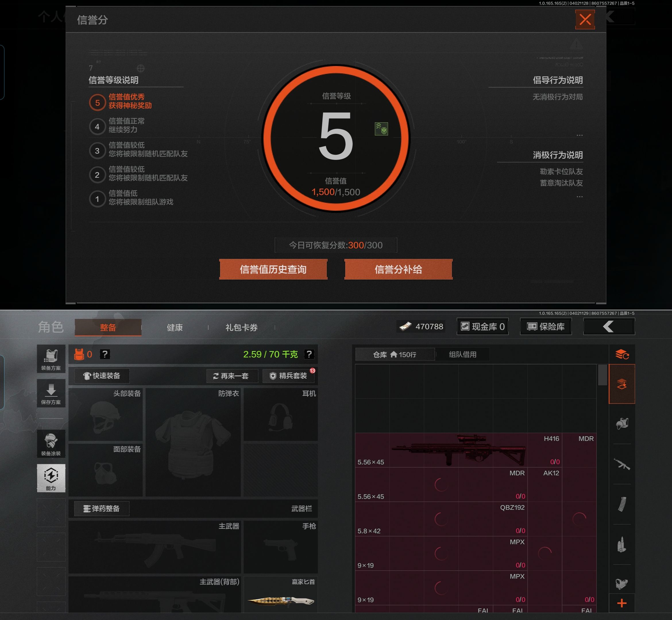The image size is (672, 620).
Task: Filter warehouse by armor helmet icon
Action: 622,424
